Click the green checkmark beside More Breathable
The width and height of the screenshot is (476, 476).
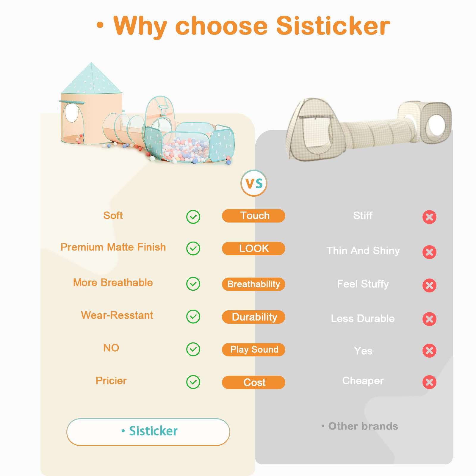coord(193,284)
